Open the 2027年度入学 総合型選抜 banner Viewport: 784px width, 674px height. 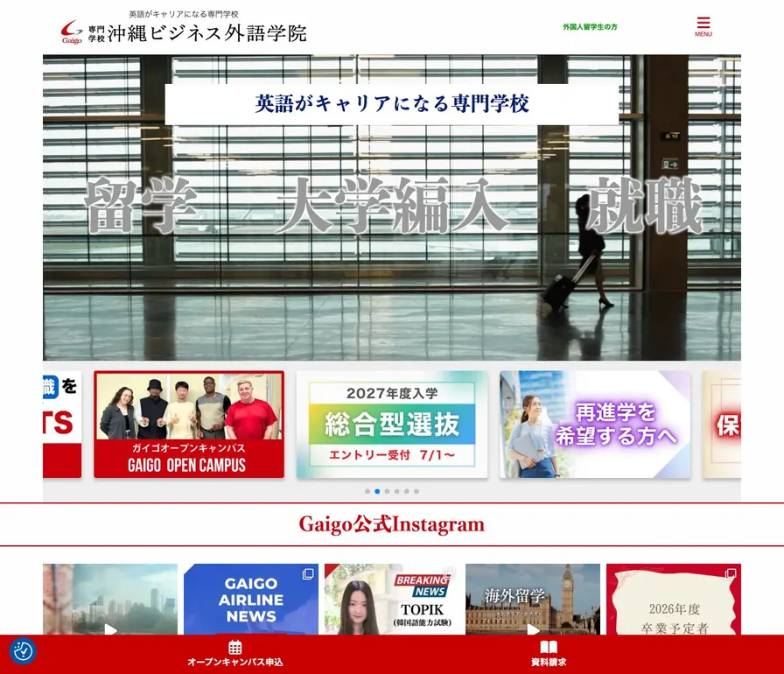coord(392,424)
